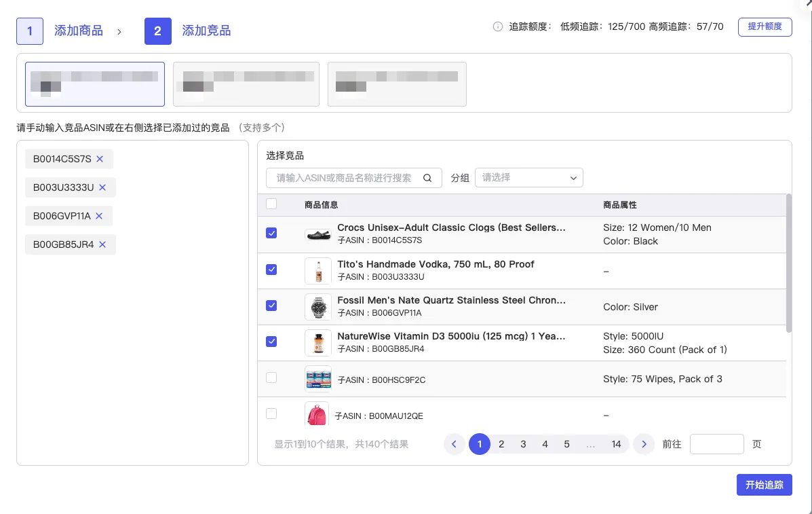Check the B00MAU12QE row checkbox
Screen dimensions: 812x514
271,414
